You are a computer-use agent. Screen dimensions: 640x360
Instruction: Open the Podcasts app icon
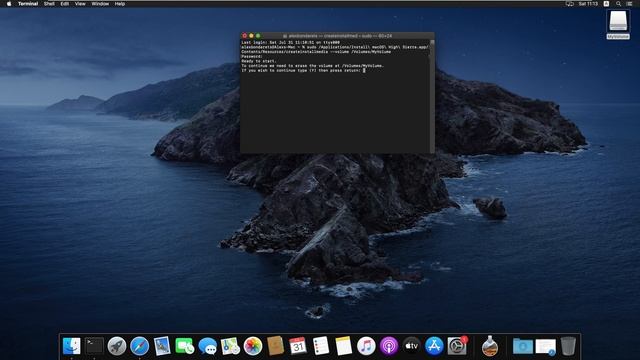point(389,346)
